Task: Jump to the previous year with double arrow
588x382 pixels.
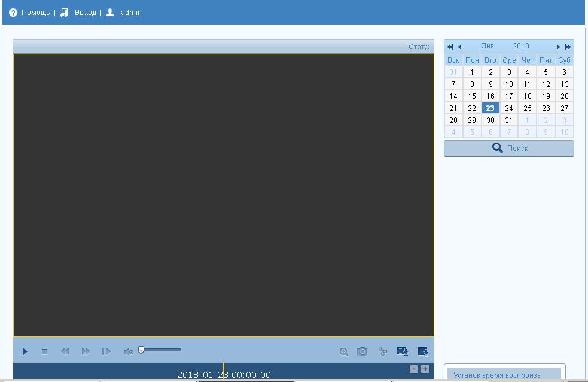Action: pos(450,47)
